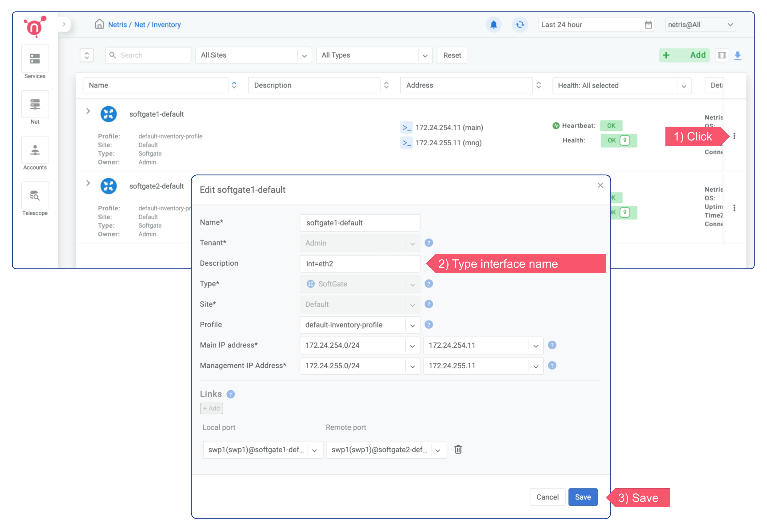Close the Edit softgate1-default dialog

tap(600, 185)
